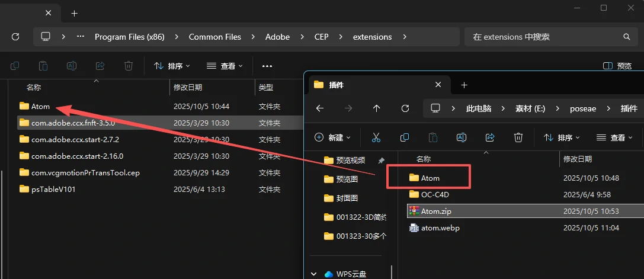Click the PC monitor icon in extensions address bar
Screen dimensions: 644x279
pyautogui.click(x=46, y=37)
